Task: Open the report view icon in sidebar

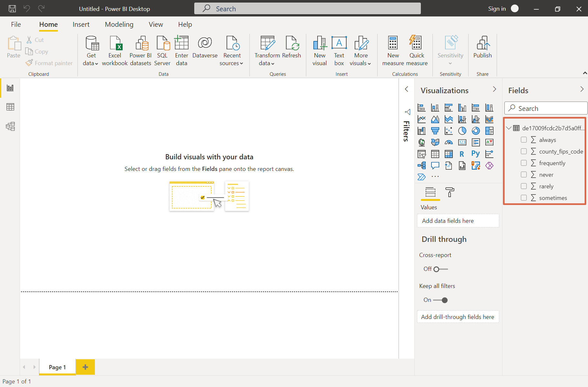Action: [x=10, y=87]
